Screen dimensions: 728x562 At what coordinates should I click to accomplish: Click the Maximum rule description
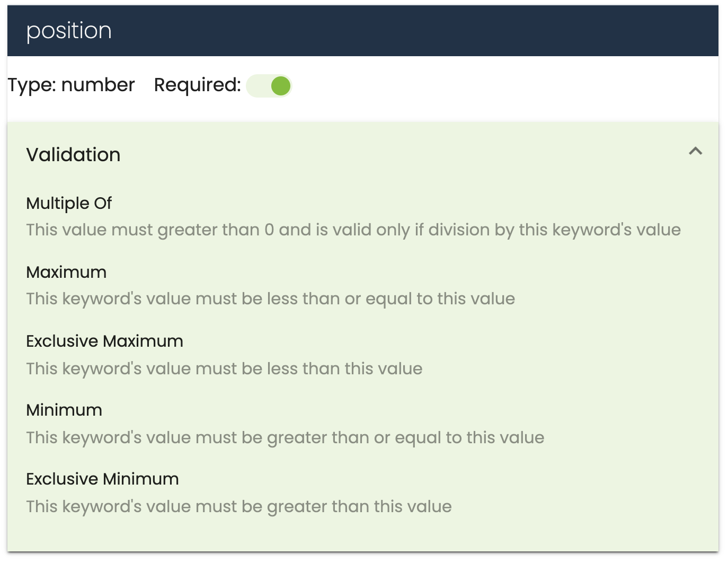pos(270,298)
